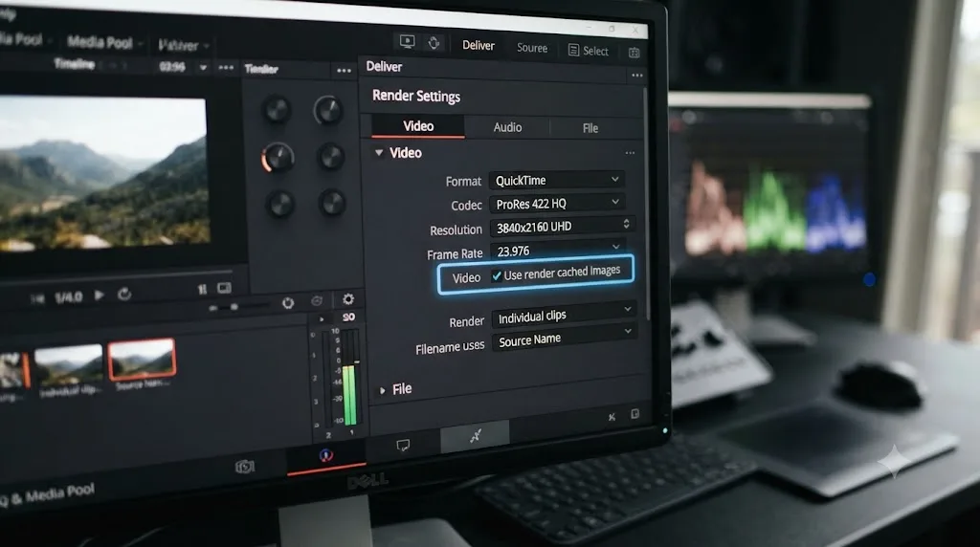Click the Resolution stepper arrows for 3840x2160 UHD
The height and width of the screenshot is (547, 980).
click(x=626, y=224)
